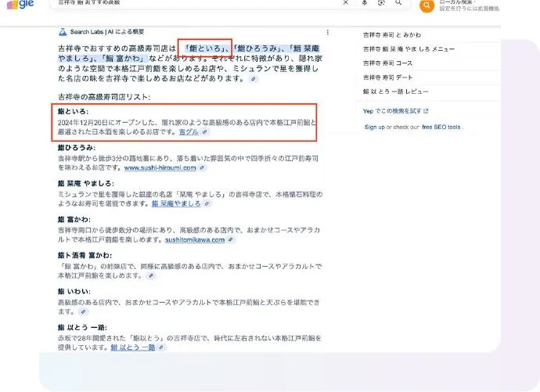Open the www.sushi-hiroumi.com link
Image resolution: width=540 pixels, height=392 pixels.
coord(160,167)
